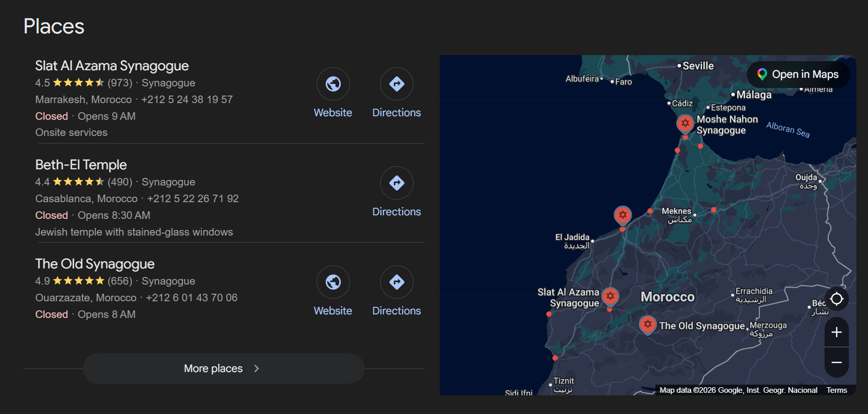
Task: Open the Beth-El Temple listing title
Action: [x=81, y=165]
